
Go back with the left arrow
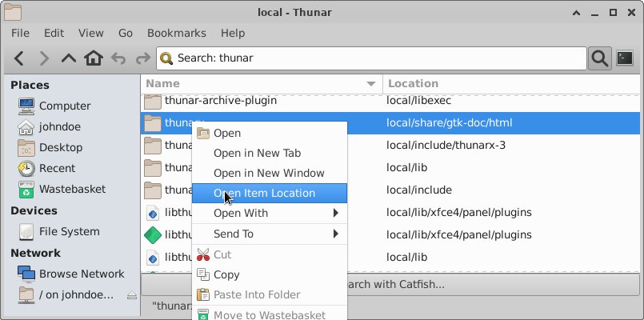pos(18,58)
